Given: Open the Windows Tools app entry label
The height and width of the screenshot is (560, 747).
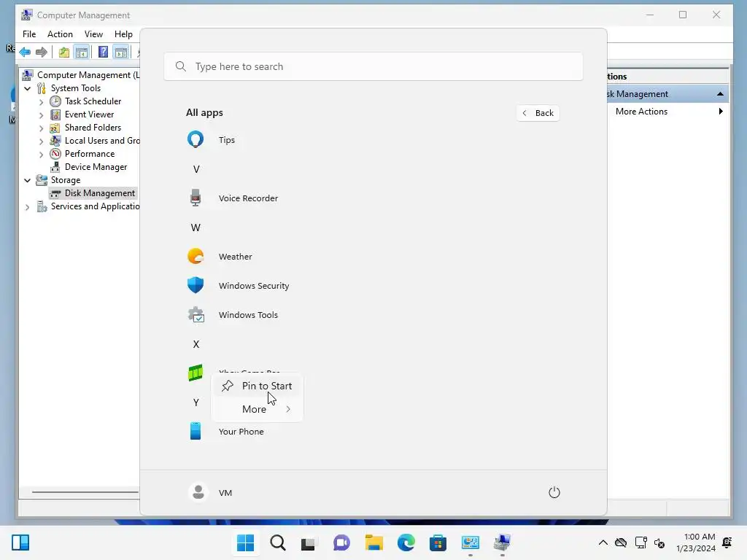Looking at the screenshot, I should [x=248, y=315].
